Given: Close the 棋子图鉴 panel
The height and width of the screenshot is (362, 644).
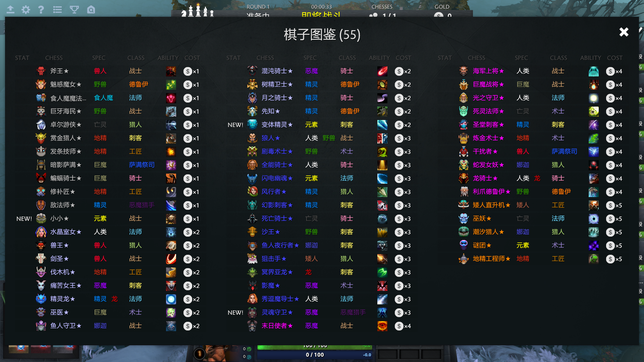Looking at the screenshot, I should 624,32.
